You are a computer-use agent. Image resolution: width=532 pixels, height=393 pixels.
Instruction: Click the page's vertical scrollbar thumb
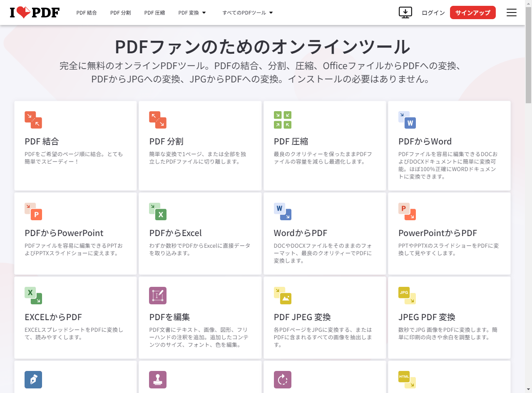click(x=528, y=54)
